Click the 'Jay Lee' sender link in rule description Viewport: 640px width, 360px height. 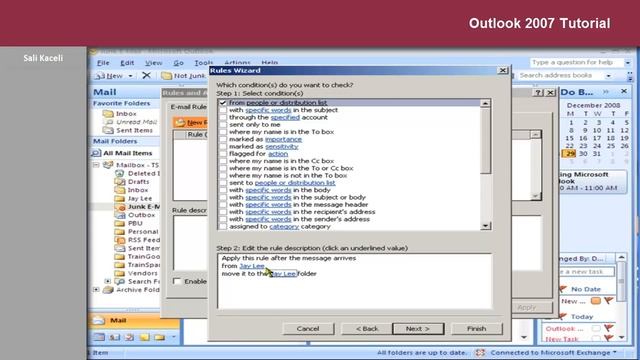tap(252, 266)
